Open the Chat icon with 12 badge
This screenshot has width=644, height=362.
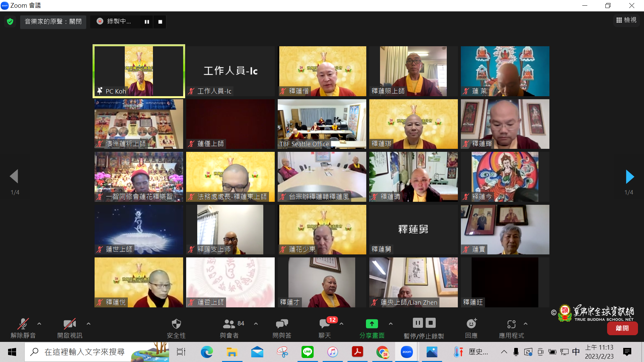[x=324, y=324]
